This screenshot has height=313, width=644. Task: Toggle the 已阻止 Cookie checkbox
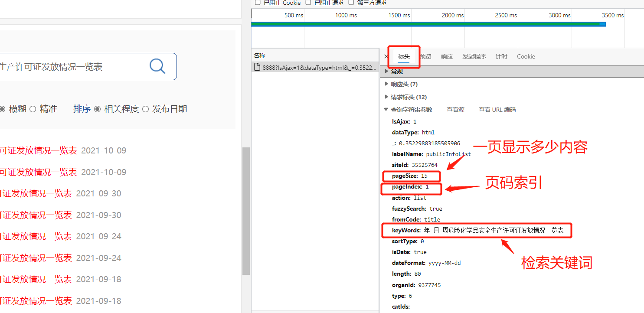pos(258,3)
